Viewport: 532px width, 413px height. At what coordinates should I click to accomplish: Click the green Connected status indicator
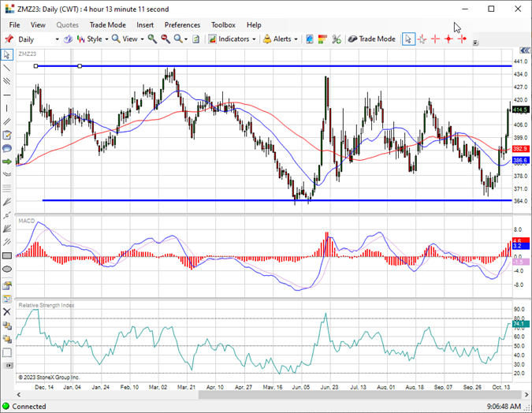[x=6, y=406]
